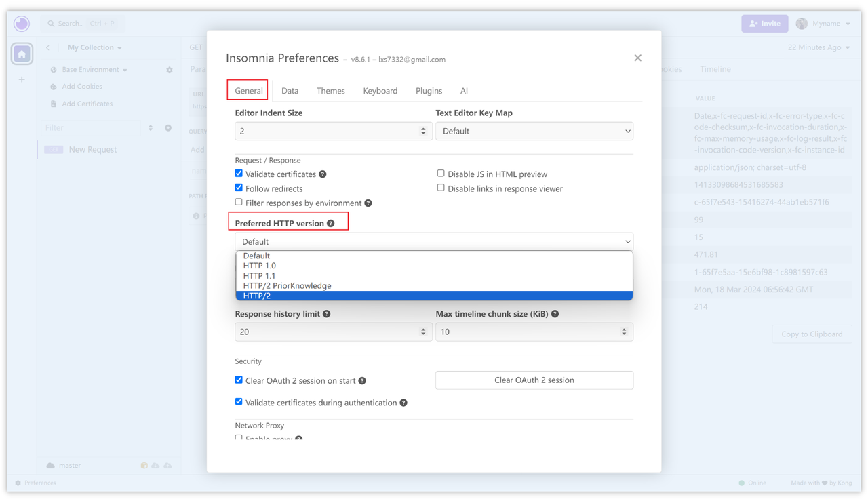Switch to the General tab
This screenshot has height=499, width=868.
click(x=248, y=91)
